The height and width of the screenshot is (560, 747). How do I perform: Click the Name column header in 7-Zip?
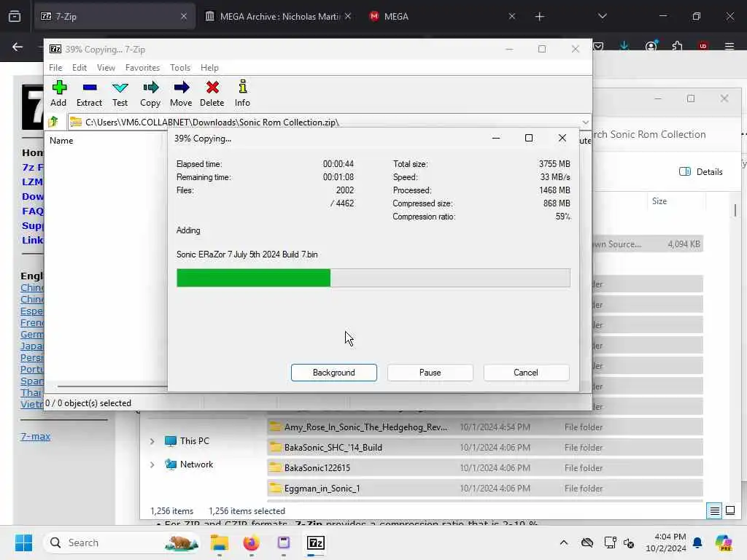[x=61, y=141]
